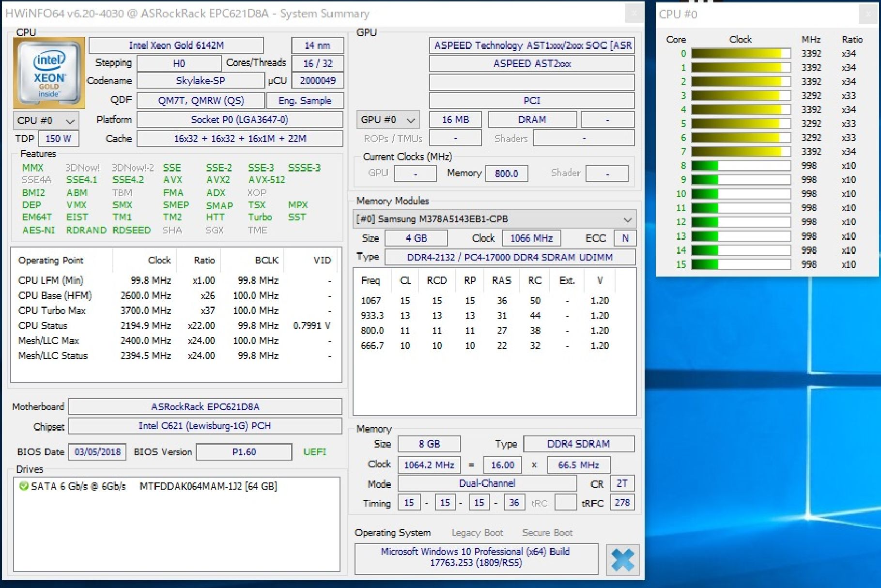
Task: Click the 66.5 MHz memory base field
Action: [x=578, y=465]
